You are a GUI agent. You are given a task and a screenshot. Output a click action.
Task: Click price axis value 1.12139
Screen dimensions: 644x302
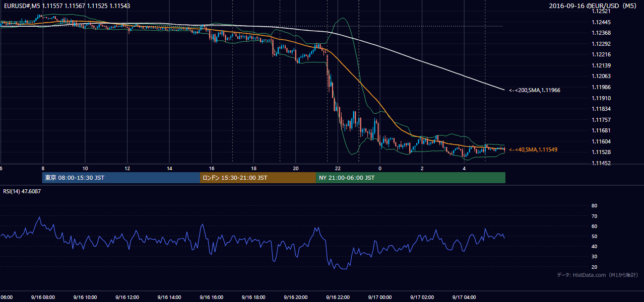(601, 65)
